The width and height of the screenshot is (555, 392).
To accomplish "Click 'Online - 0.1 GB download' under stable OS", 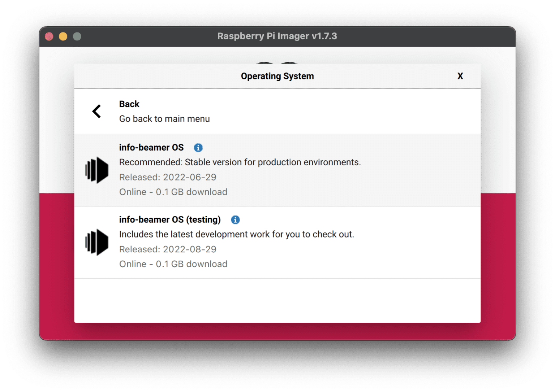I will (x=173, y=192).
